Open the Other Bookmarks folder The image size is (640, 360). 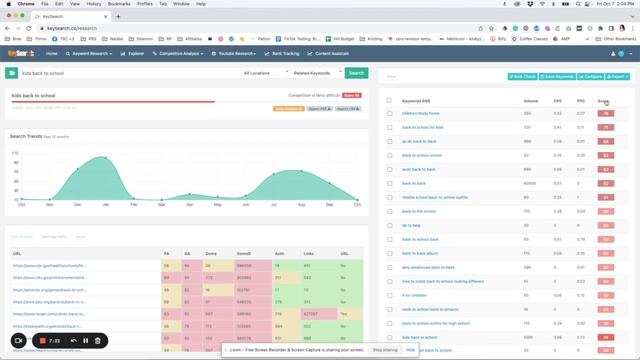pyautogui.click(x=616, y=39)
